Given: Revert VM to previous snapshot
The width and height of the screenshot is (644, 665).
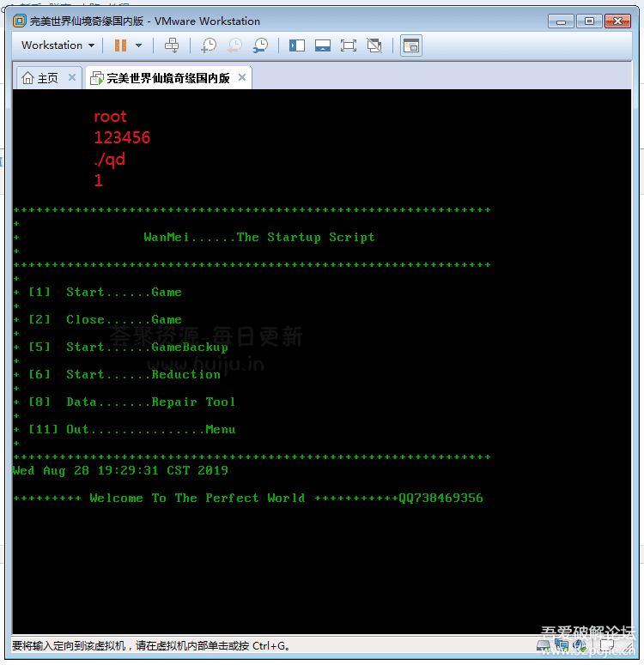Looking at the screenshot, I should (234, 45).
